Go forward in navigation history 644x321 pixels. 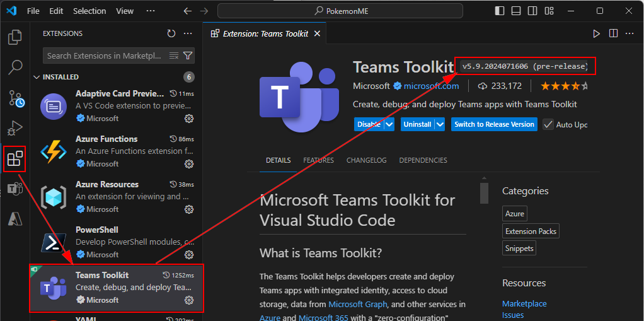[x=204, y=11]
